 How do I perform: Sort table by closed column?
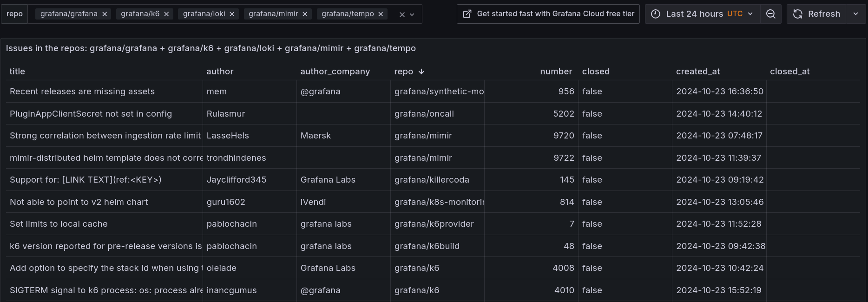click(596, 72)
